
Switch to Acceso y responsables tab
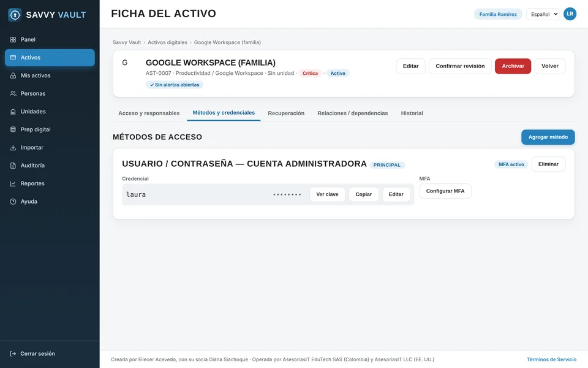(149, 113)
